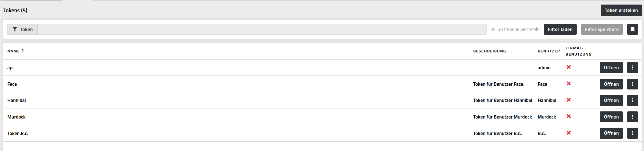Open the three-dot menu for api token
Screen dimensions: 644x151
pyautogui.click(x=632, y=68)
